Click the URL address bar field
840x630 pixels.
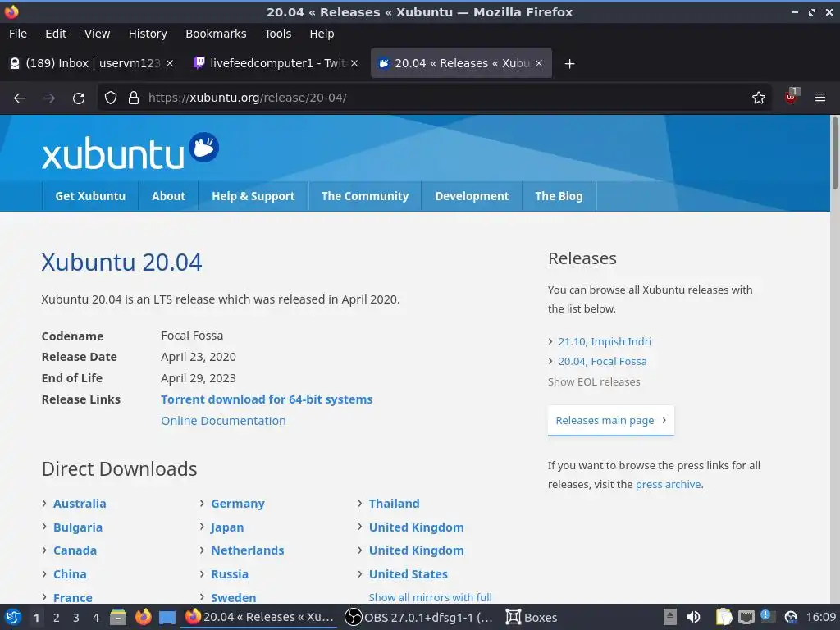point(434,98)
